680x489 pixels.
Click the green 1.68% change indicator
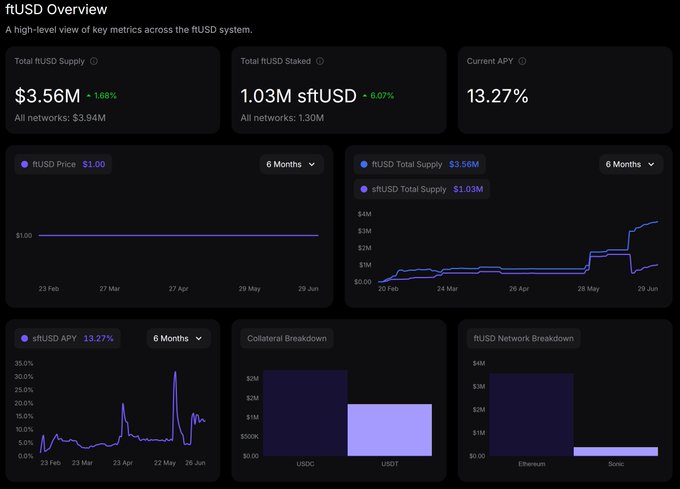101,95
